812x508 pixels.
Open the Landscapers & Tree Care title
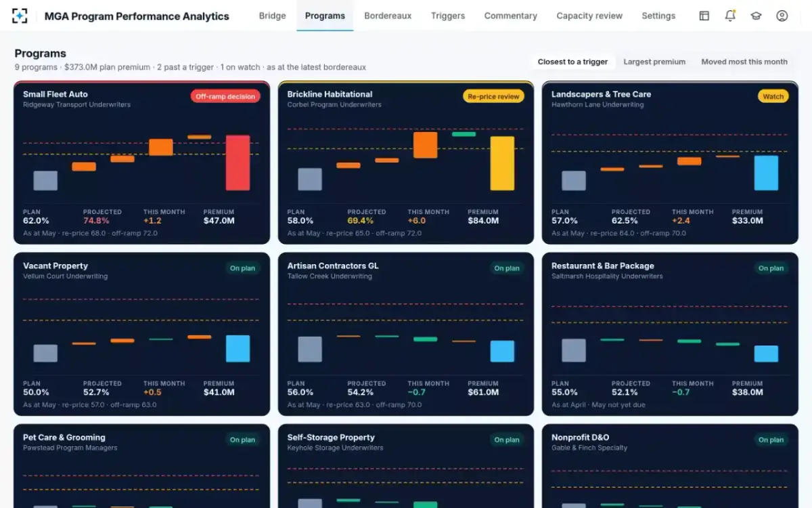point(601,94)
